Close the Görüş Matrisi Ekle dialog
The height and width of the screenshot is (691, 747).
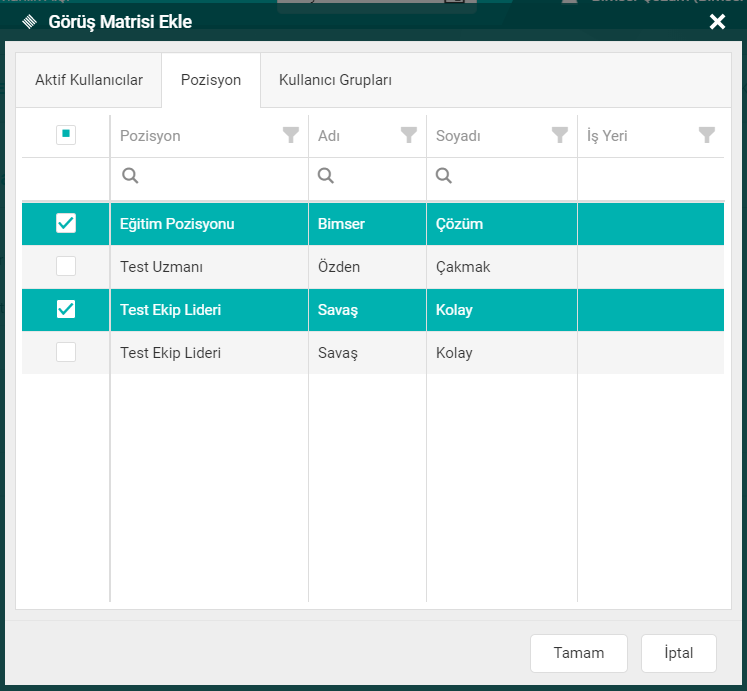pyautogui.click(x=717, y=22)
